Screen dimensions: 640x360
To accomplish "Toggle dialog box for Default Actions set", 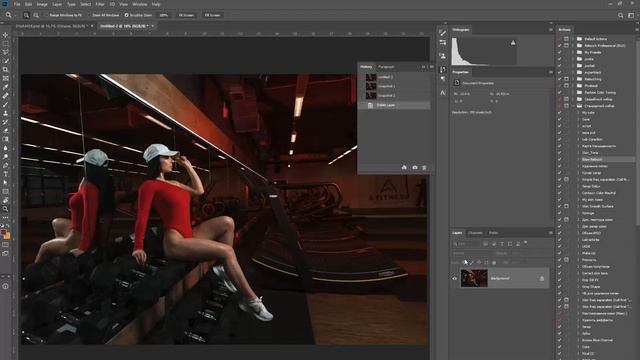I will click(567, 39).
